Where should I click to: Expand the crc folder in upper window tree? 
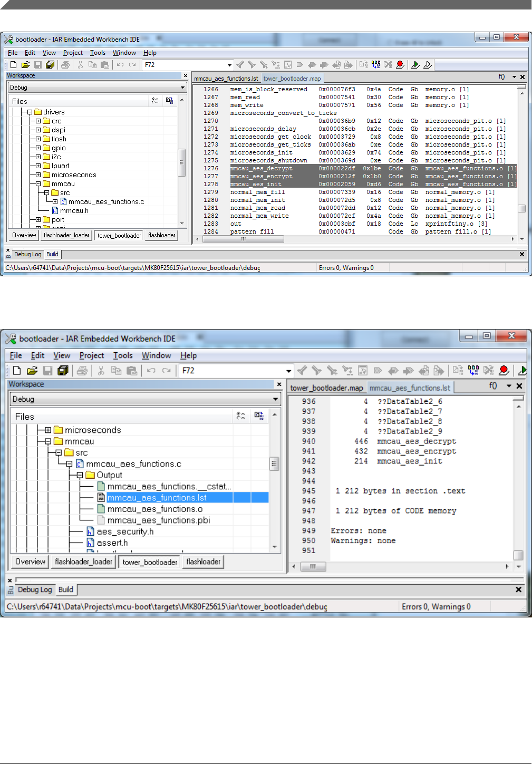(x=38, y=121)
